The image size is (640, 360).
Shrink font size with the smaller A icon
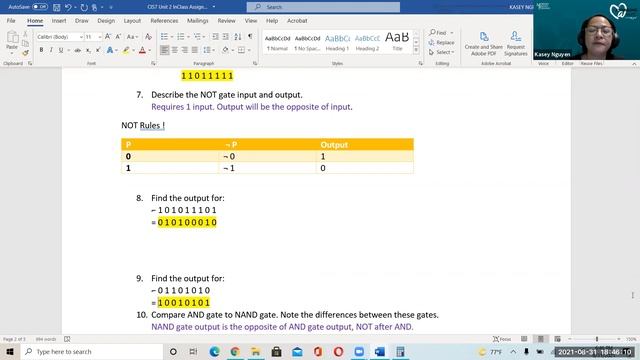(118, 37)
